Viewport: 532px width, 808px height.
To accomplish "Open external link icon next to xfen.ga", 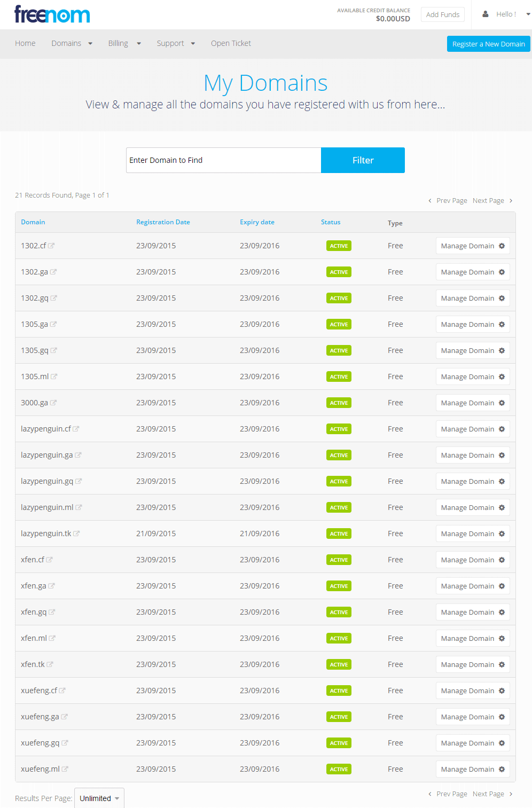I will coord(51,586).
